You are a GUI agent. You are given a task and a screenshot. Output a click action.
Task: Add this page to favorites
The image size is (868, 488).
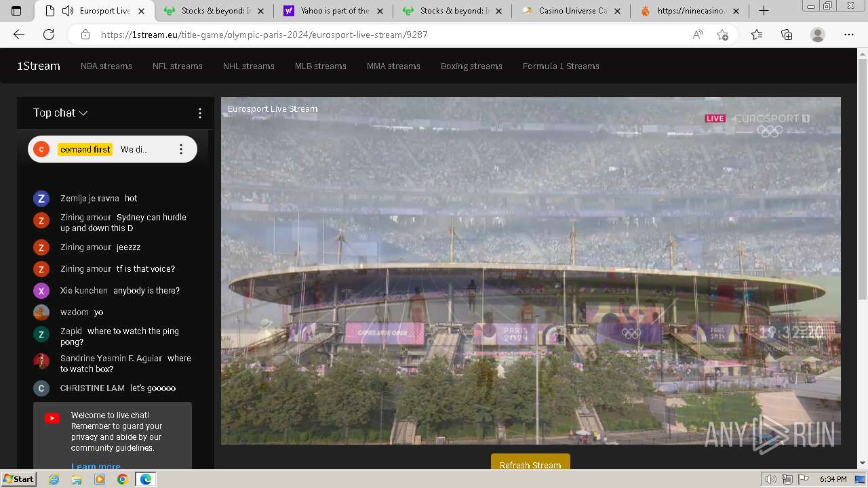tap(723, 35)
